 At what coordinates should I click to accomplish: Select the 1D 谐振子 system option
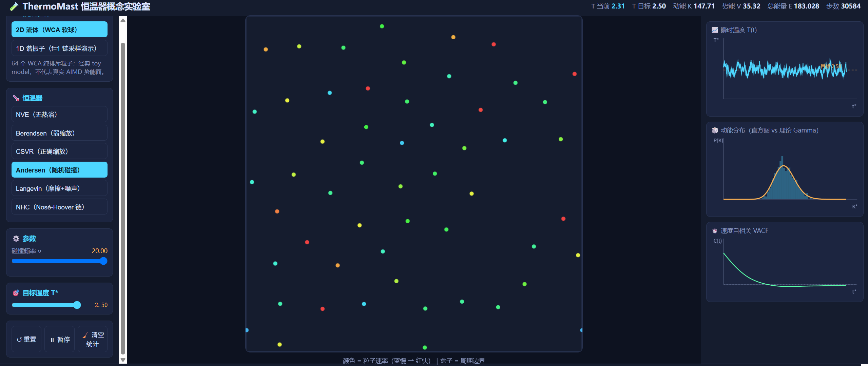click(x=59, y=48)
